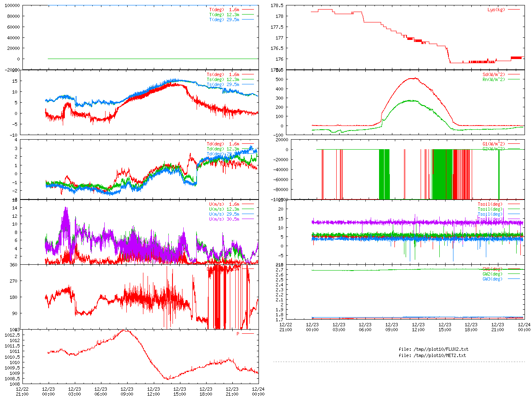532x399 pixels.
Task: Click the green line sample beside 'Rn(W/m^2)'
Action: [x=513, y=80]
